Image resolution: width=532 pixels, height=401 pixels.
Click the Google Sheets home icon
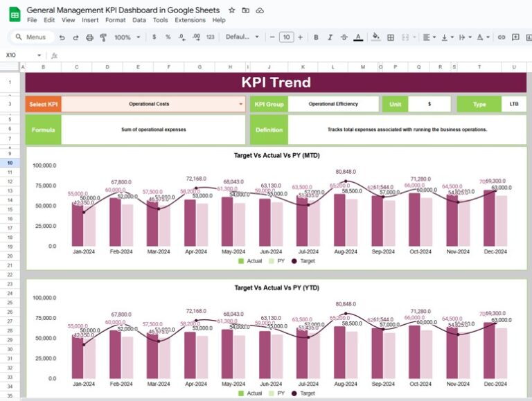(x=15, y=15)
